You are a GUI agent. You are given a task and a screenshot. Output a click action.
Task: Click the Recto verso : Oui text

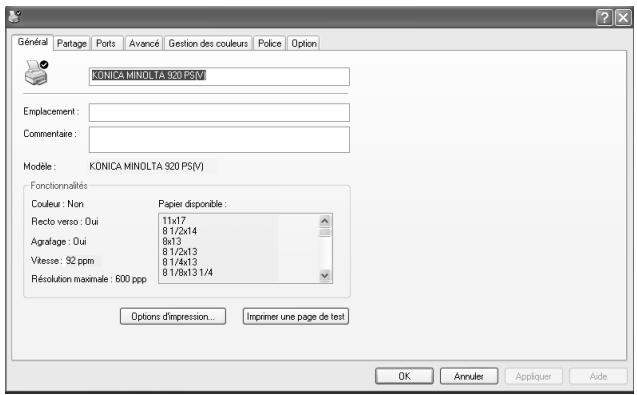click(65, 221)
